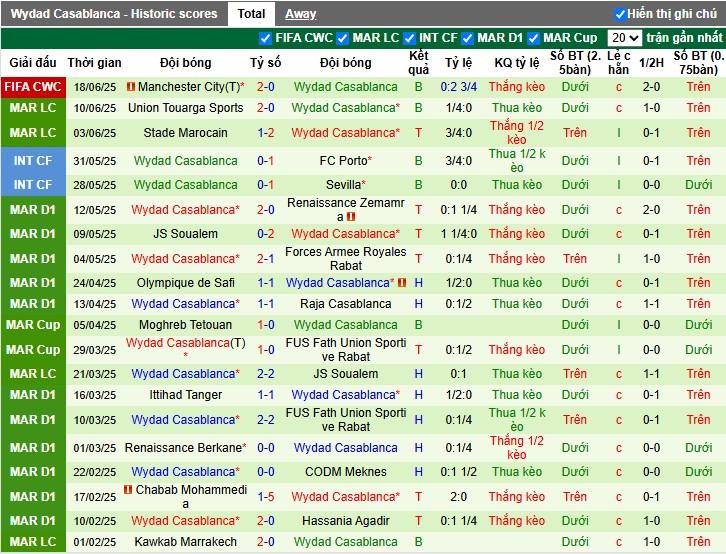Click Thua 1/2 kèo on FC Porto row

pos(517,161)
